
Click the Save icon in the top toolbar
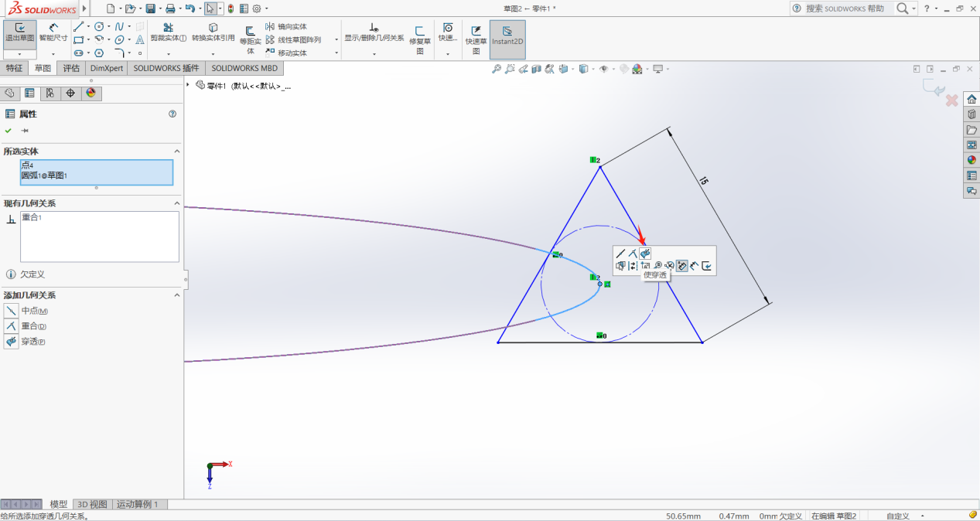coord(150,9)
